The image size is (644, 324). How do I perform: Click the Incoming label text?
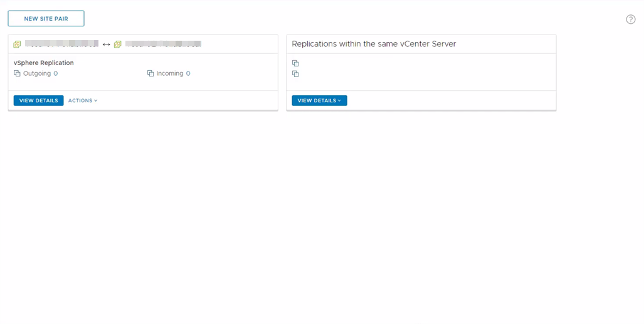tap(170, 73)
